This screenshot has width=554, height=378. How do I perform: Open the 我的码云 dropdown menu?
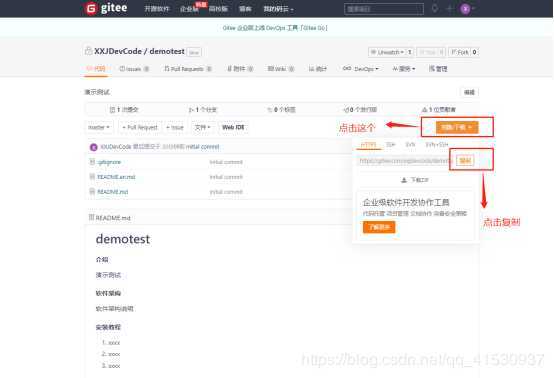pos(278,9)
